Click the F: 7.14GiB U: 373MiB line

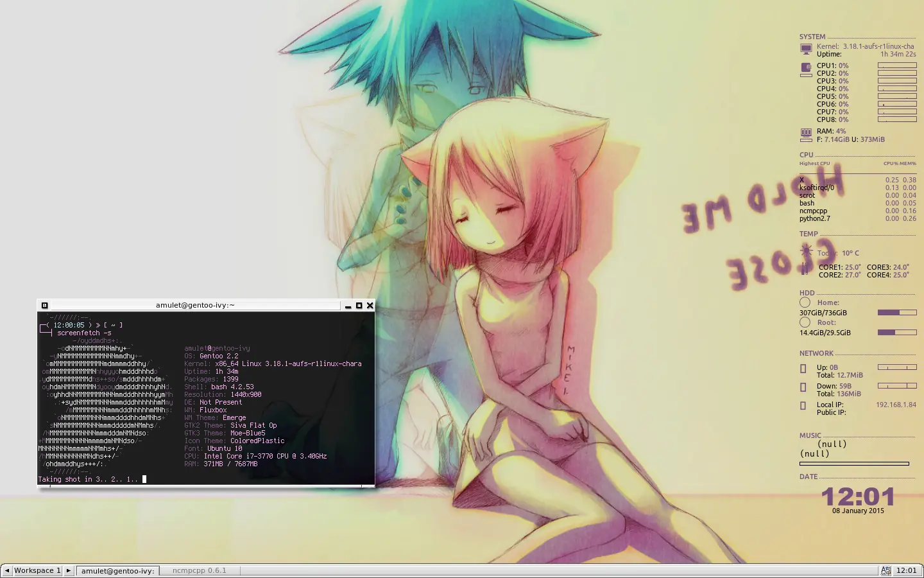pyautogui.click(x=850, y=139)
